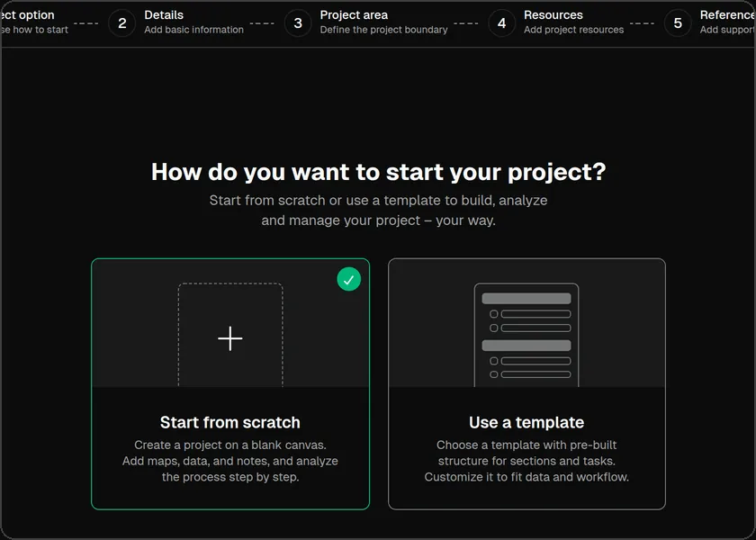
Task: Click the green checkmark on Start from scratch
Action: coord(348,279)
